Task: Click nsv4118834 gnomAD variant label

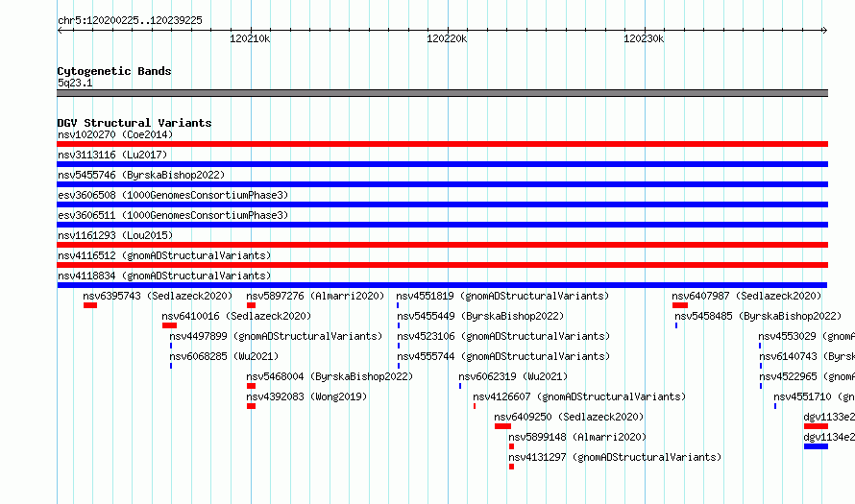Action: [x=164, y=276]
